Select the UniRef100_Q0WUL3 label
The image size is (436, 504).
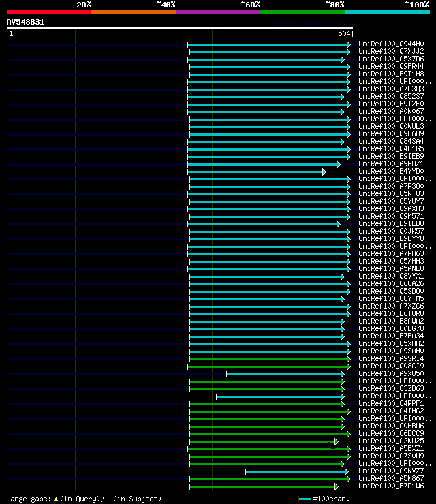391,126
